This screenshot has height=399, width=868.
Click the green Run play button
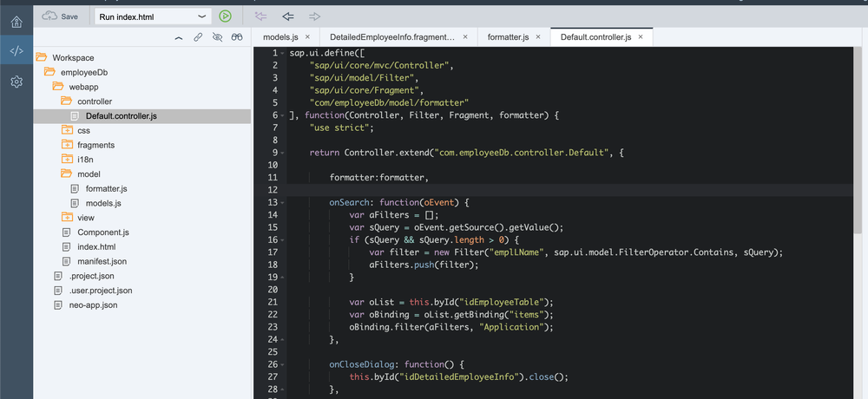coord(225,16)
